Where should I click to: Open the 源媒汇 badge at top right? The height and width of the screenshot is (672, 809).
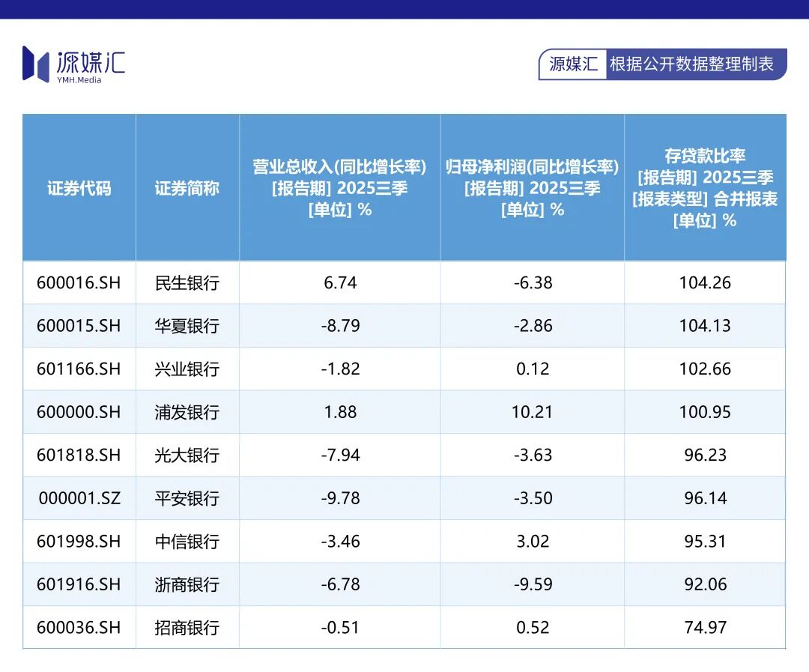tap(572, 65)
